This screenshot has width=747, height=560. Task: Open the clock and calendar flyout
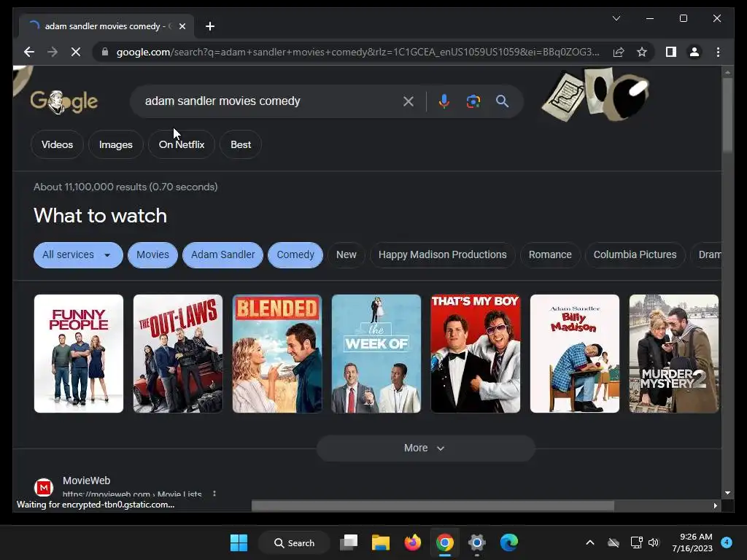(x=692, y=542)
